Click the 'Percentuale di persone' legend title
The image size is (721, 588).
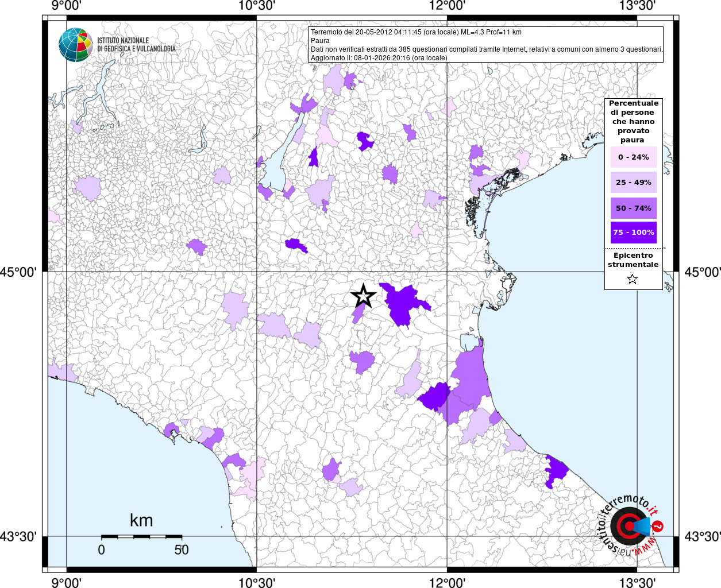coord(633,122)
